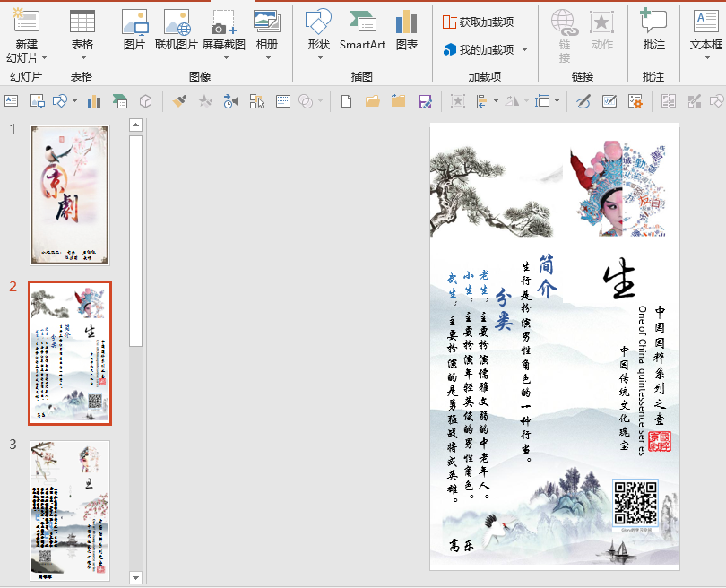This screenshot has width=726, height=588.
Task: Click the bar chart icon in quick access toolbar
Action: [94, 101]
